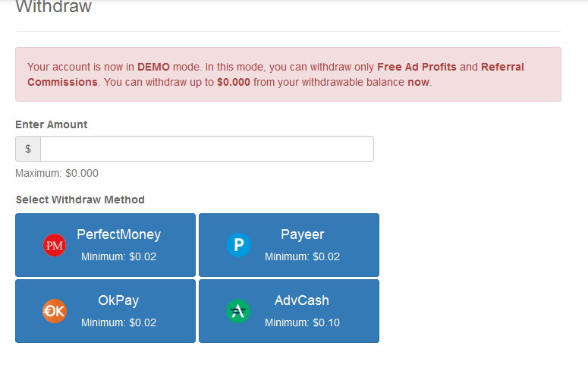Viewport: 588px width, 368px height.
Task: Choose the Payeer withdraw method
Action: (x=289, y=245)
